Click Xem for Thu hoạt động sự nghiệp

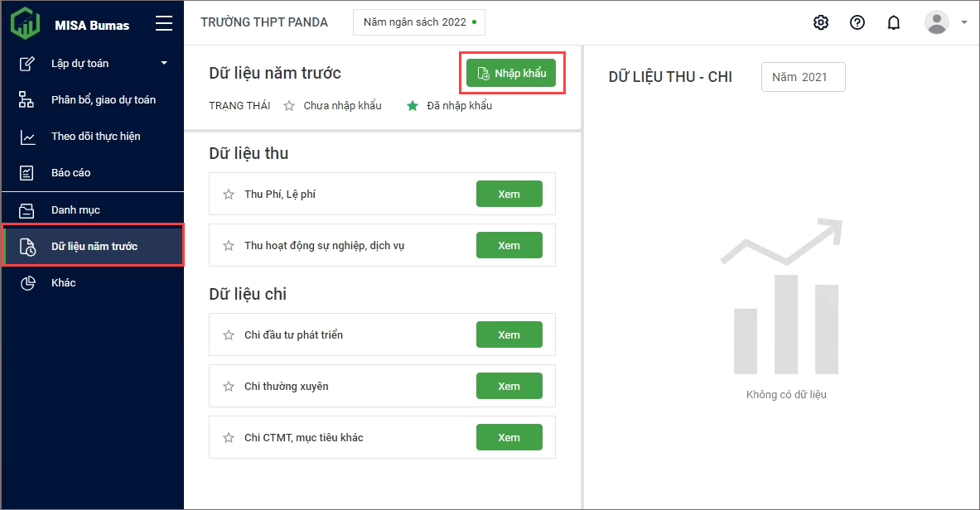click(x=509, y=246)
